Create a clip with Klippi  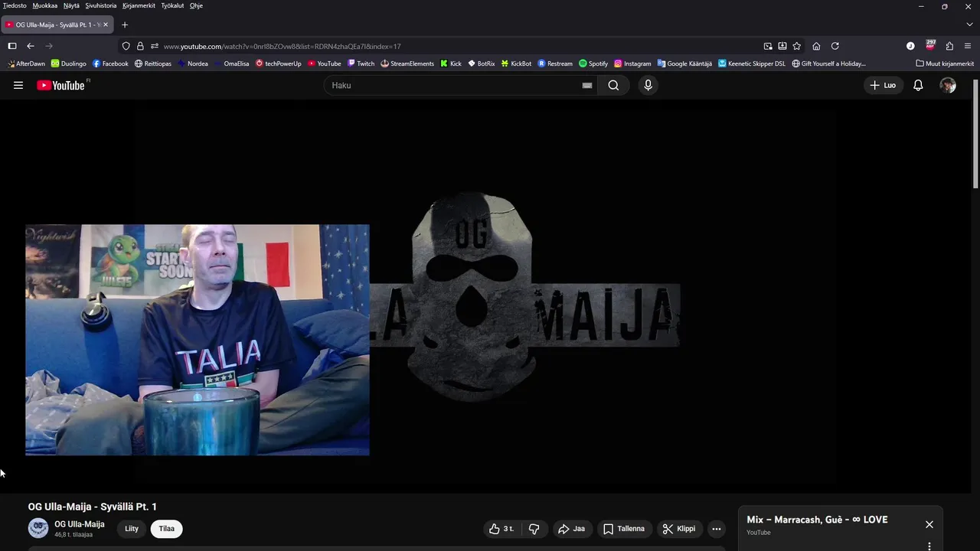[679, 529]
